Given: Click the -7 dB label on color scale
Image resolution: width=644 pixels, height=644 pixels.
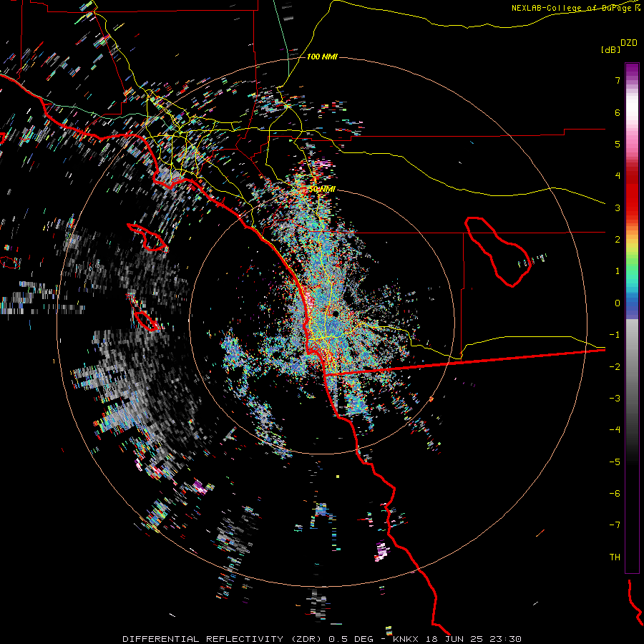Looking at the screenshot, I should coord(615,525).
